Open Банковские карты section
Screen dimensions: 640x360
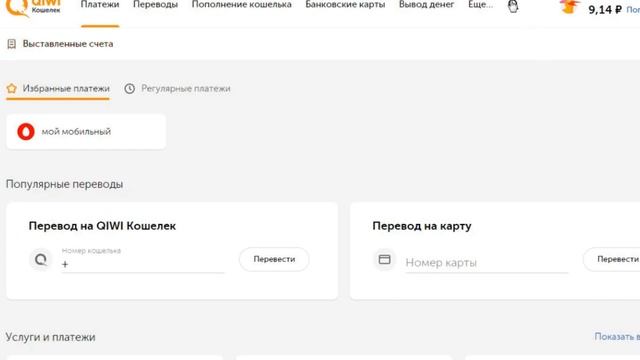345,5
